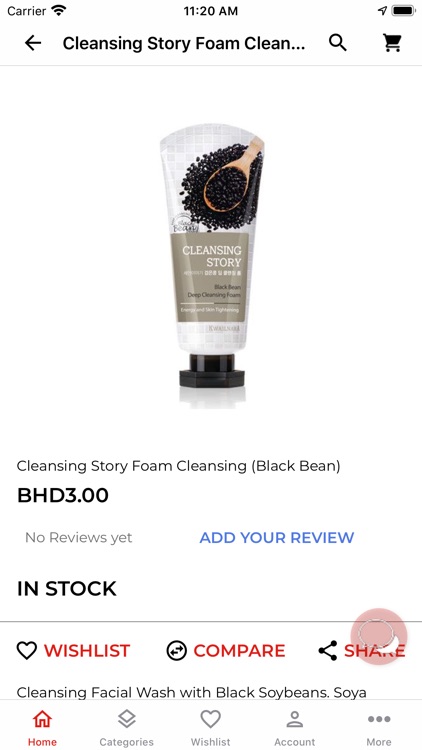Viewport: 422px width, 750px height.
Task: Tap the COMPARE button label
Action: pos(239,651)
